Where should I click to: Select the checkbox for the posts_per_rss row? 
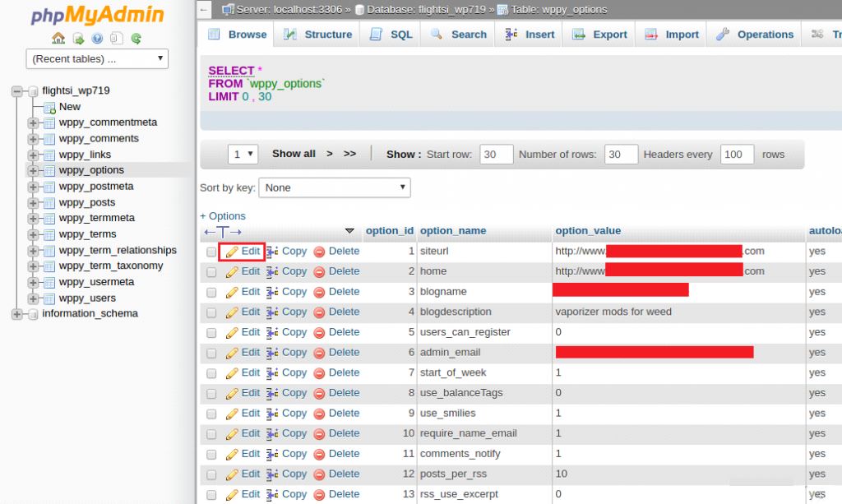(211, 474)
